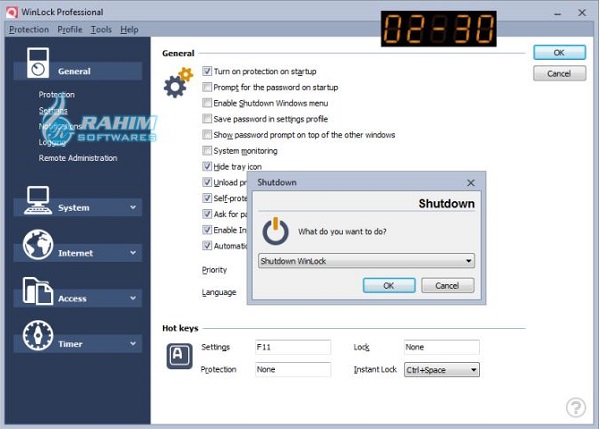Expand the Access sidebar section
The image size is (600, 429).
tap(133, 298)
